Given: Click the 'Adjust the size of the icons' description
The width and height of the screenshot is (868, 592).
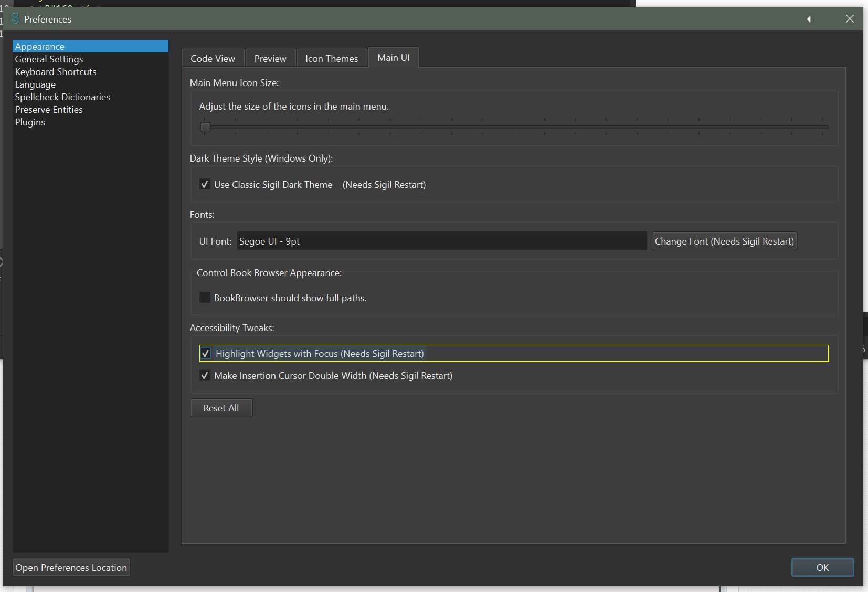Looking at the screenshot, I should click(294, 107).
